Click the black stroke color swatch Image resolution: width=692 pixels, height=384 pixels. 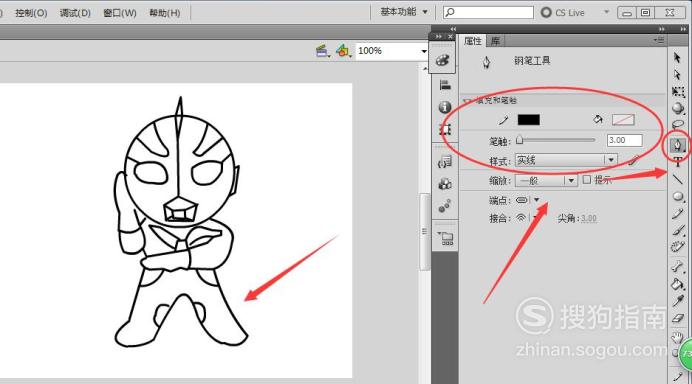point(528,120)
